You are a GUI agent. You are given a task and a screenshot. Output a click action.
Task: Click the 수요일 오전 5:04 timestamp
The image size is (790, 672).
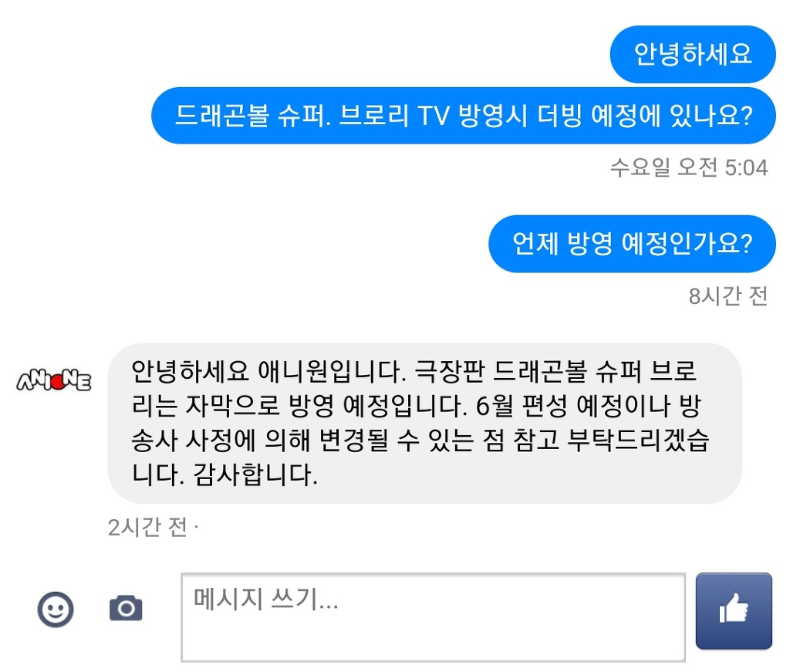(689, 167)
